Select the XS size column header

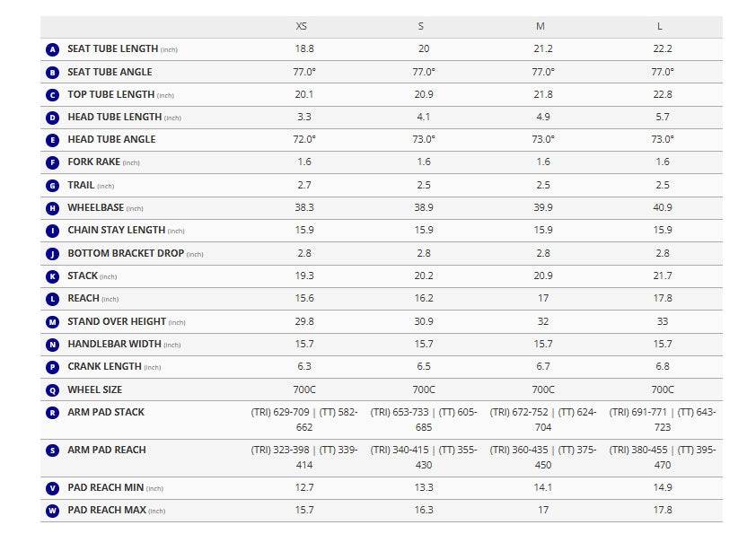tap(302, 27)
